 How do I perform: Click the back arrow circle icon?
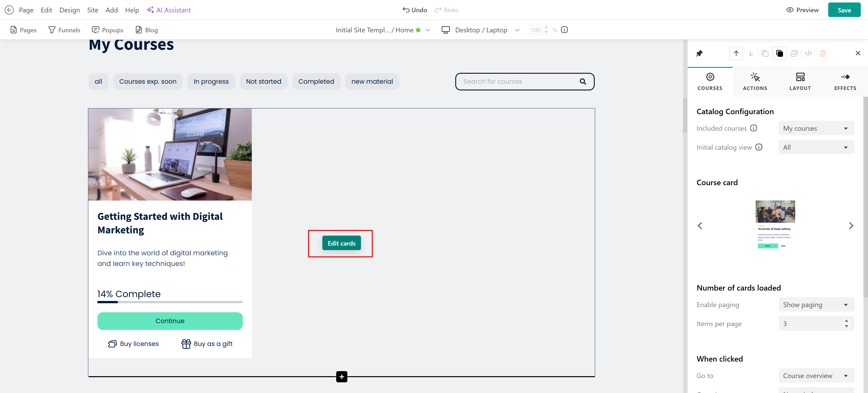(x=9, y=10)
